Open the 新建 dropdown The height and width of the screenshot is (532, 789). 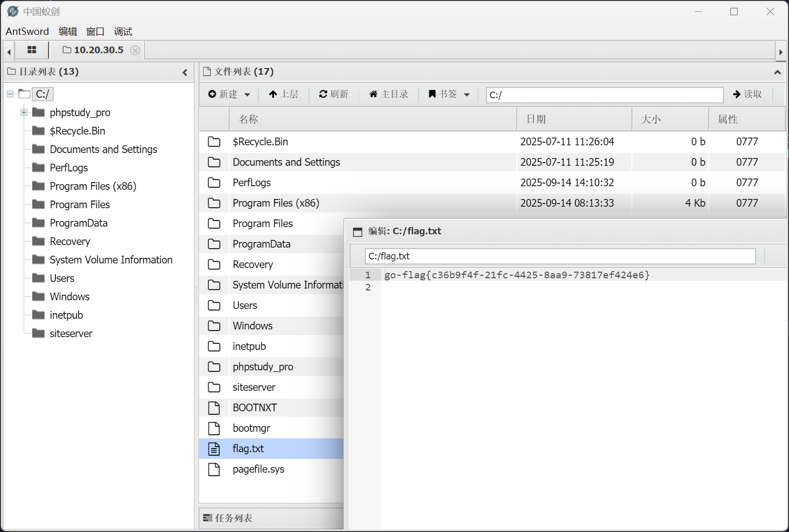point(229,94)
